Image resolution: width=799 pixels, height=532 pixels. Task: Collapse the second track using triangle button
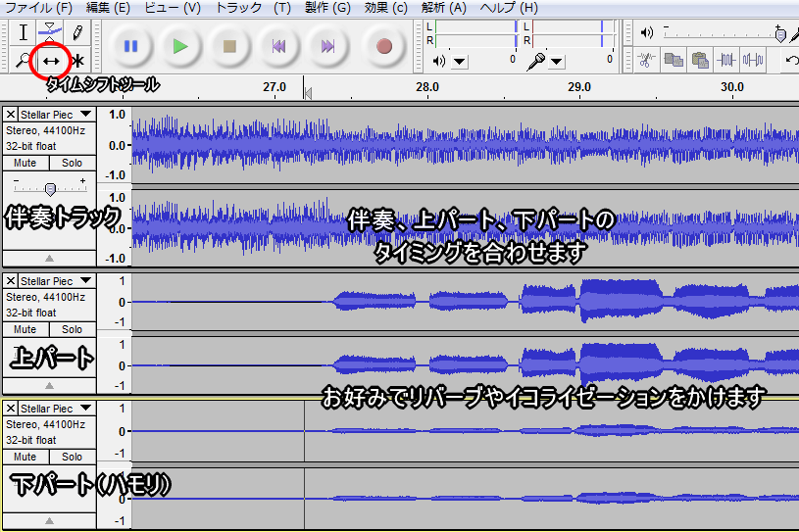point(49,385)
